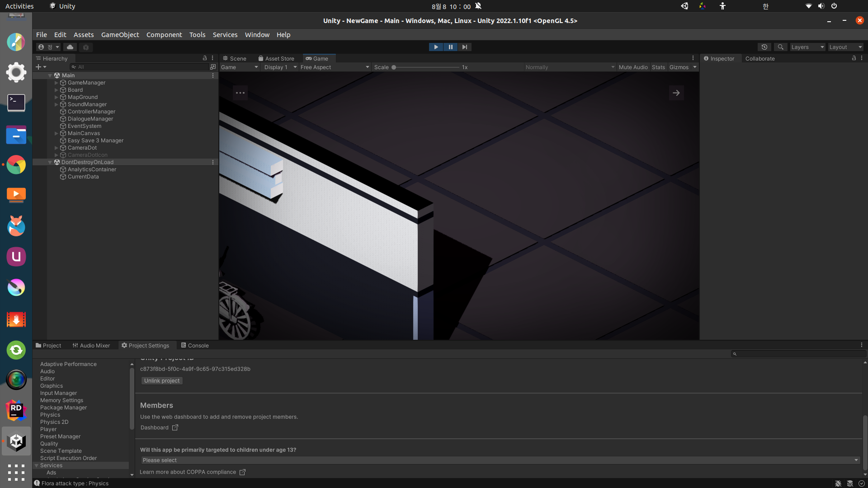Click the Scale slider handle
The width and height of the screenshot is (868, 488).
(394, 67)
